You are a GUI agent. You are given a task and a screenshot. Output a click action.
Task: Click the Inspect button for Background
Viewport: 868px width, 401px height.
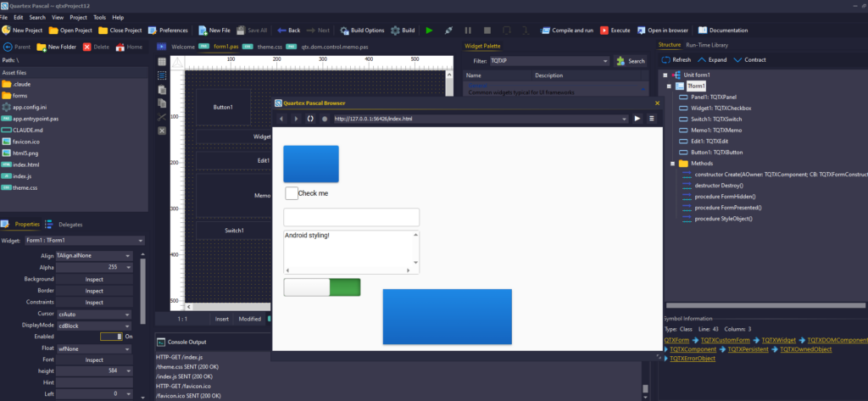93,279
